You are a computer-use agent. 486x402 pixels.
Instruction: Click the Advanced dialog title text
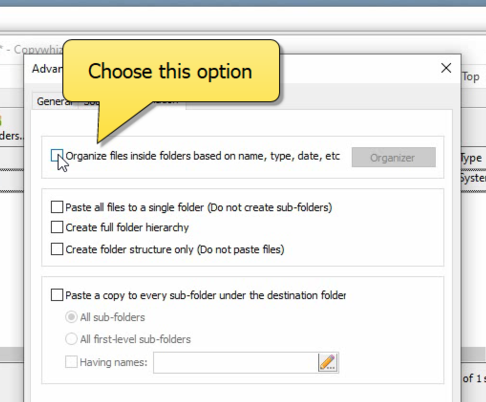(x=47, y=69)
